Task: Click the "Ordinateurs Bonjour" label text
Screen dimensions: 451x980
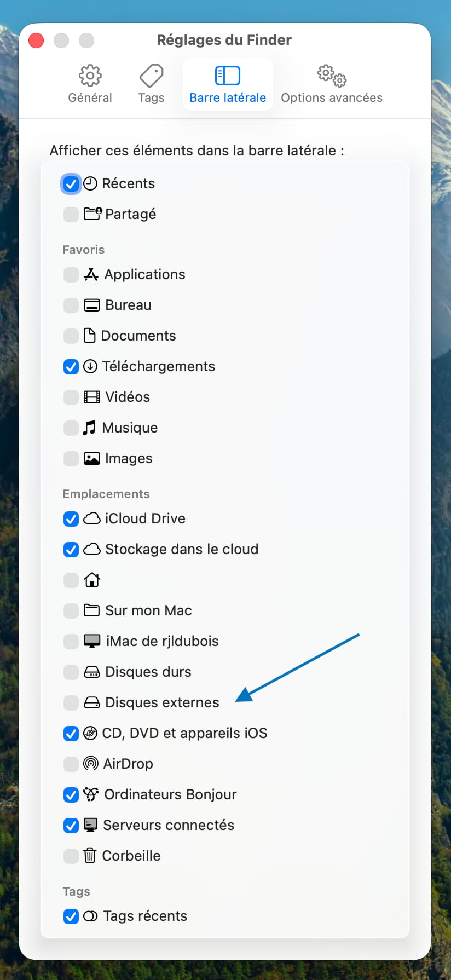Action: (170, 794)
